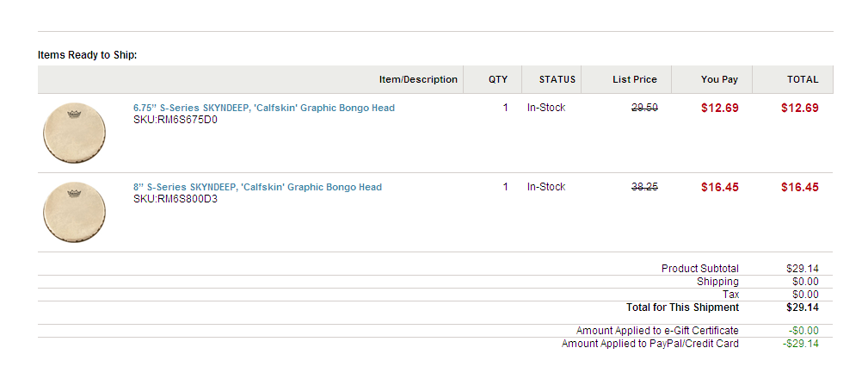Click the Item/Description column header
Image resolution: width=868 pixels, height=379 pixels.
[418, 79]
